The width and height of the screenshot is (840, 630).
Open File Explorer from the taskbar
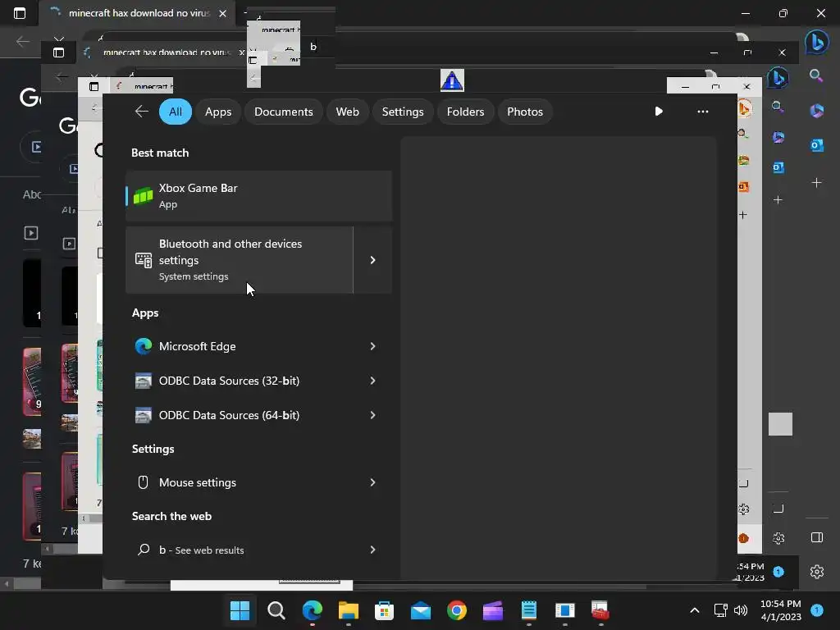pyautogui.click(x=348, y=610)
